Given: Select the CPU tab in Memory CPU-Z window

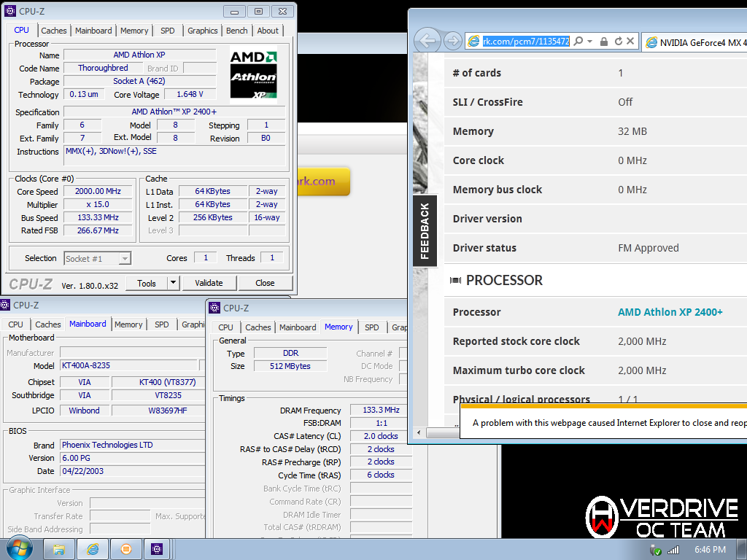Looking at the screenshot, I should pyautogui.click(x=226, y=327).
